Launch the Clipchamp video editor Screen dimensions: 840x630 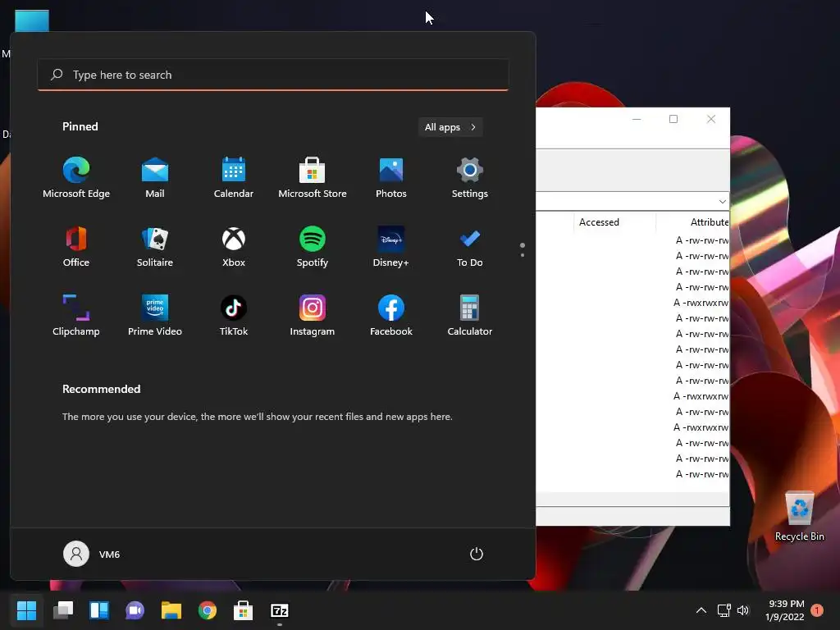point(76,316)
